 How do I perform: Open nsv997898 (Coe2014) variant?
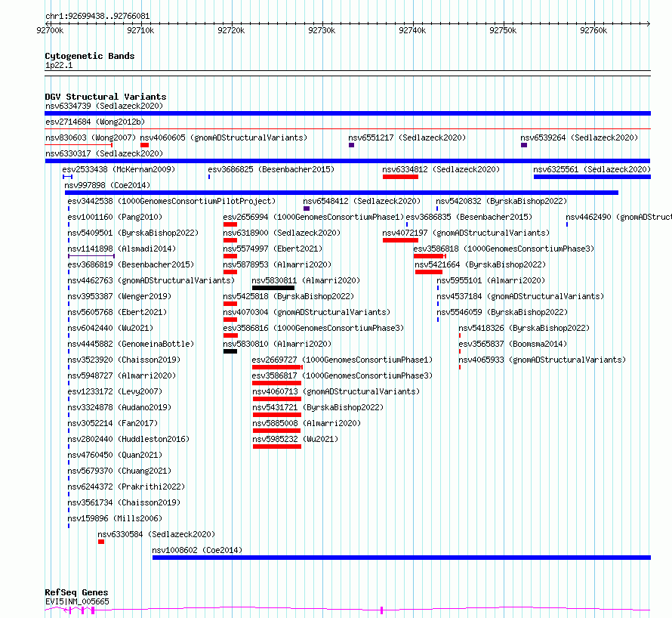[x=107, y=185]
